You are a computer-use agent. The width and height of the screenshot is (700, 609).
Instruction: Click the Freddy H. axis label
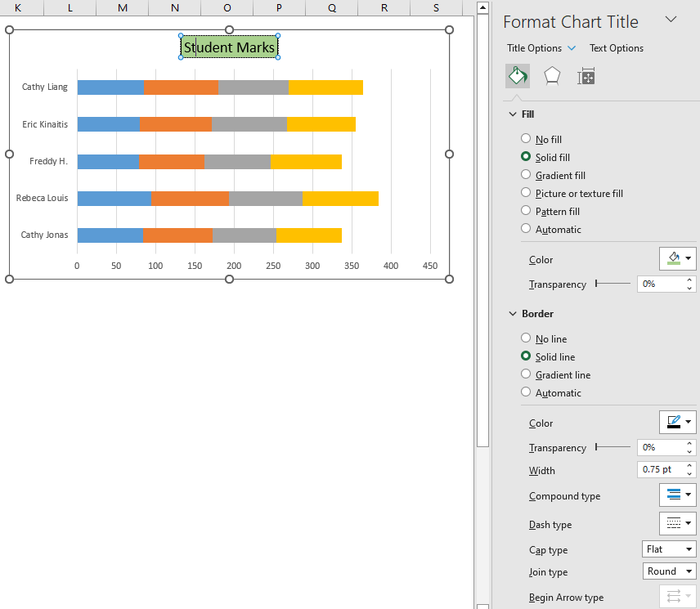click(x=49, y=161)
